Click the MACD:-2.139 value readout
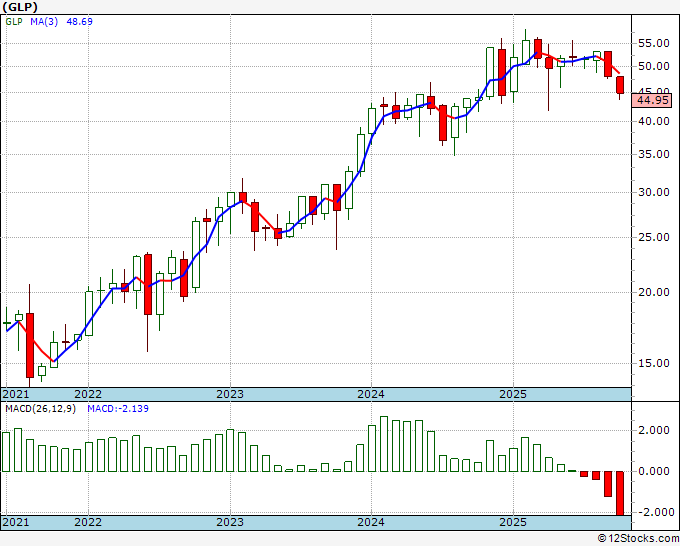 tap(118, 409)
